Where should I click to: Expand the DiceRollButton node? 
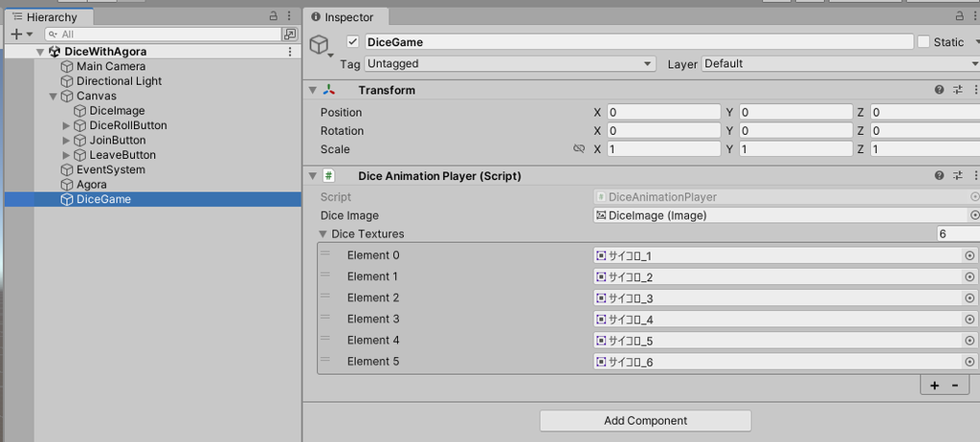pyautogui.click(x=66, y=125)
